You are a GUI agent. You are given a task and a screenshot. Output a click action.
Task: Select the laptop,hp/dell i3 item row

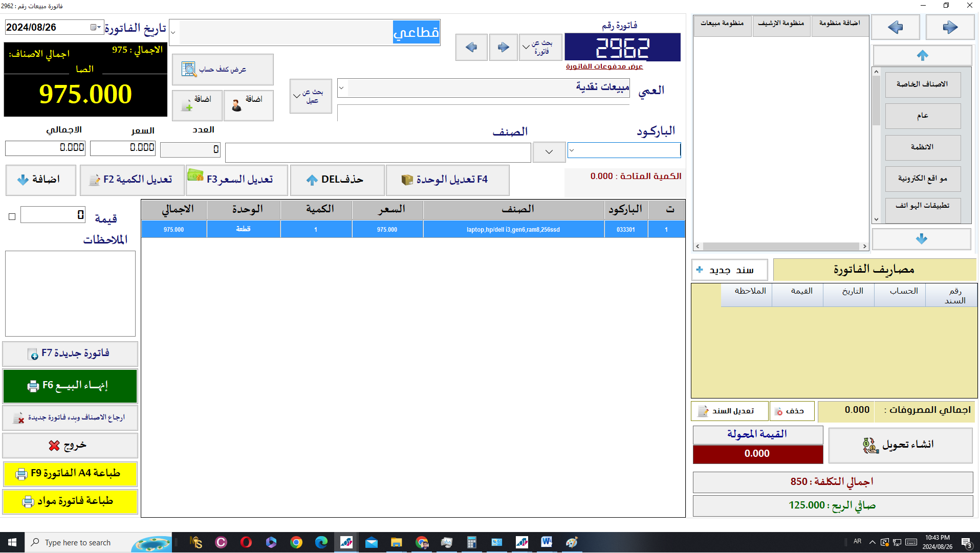coord(413,229)
